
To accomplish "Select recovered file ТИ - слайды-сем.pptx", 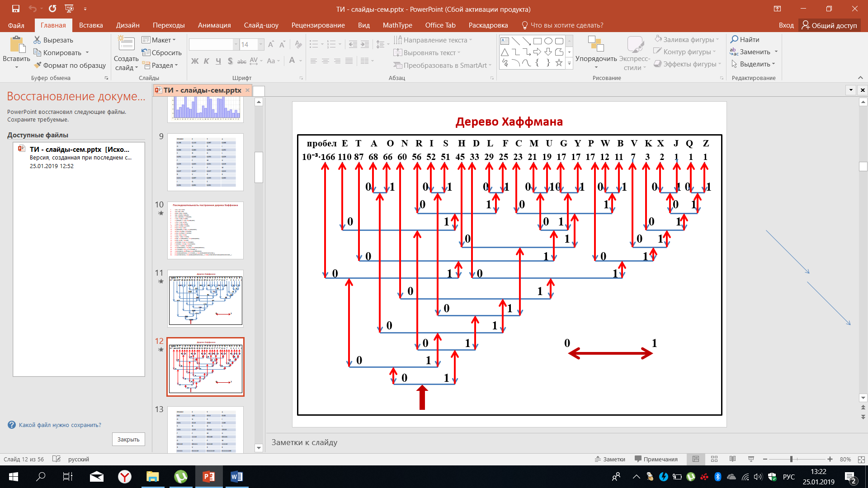I will coord(79,157).
